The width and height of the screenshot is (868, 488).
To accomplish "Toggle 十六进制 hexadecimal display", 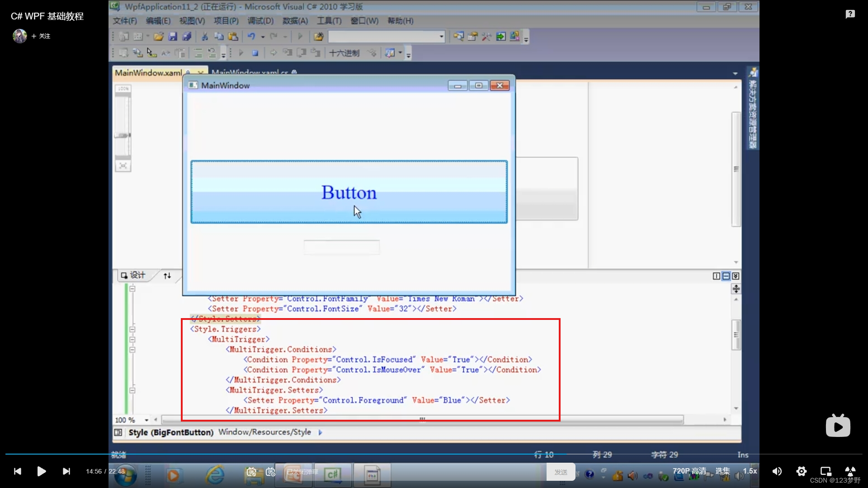I will coord(344,53).
